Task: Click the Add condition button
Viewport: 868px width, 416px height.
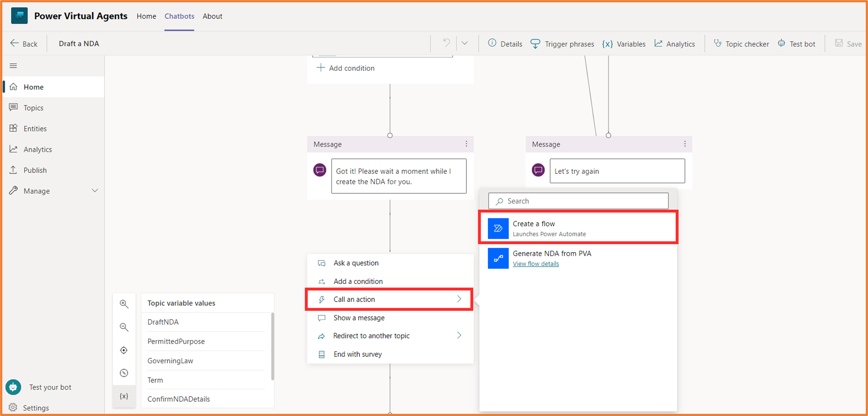Action: [346, 68]
